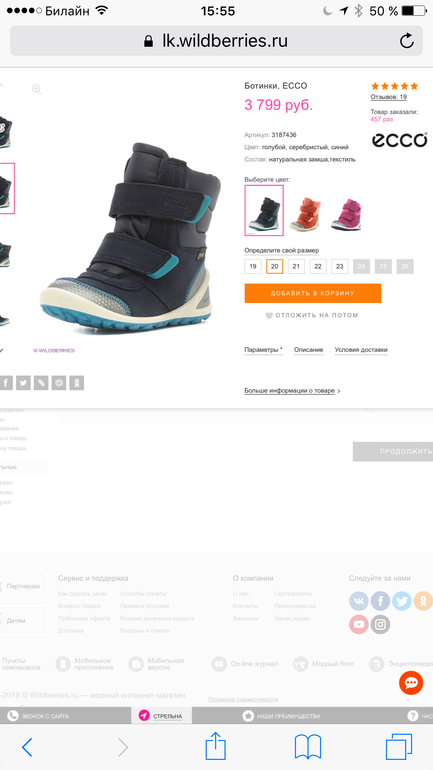Image resolution: width=433 pixels, height=770 pixels.
Task: Select shoe size 19
Action: (253, 267)
